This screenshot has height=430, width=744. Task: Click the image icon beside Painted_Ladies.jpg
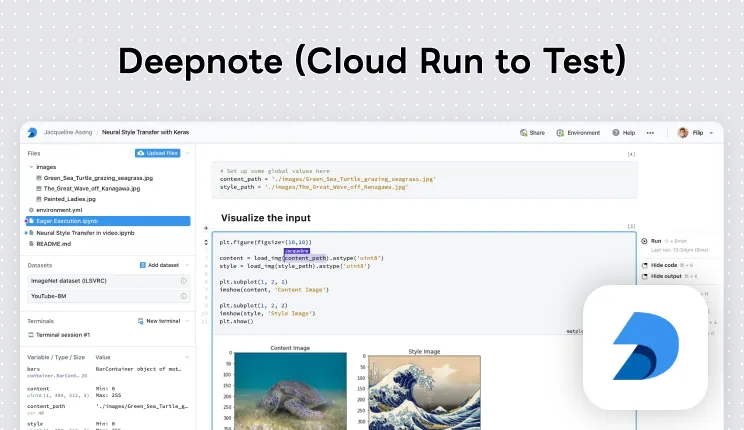click(39, 199)
